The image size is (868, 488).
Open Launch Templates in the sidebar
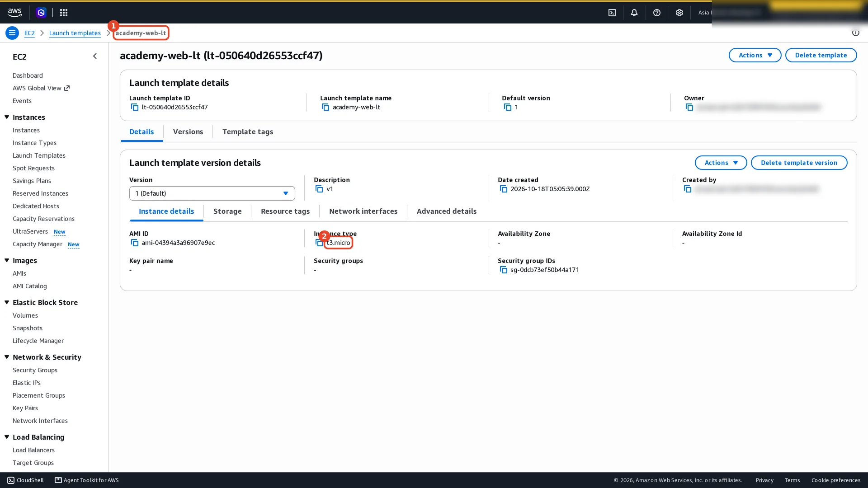(x=39, y=155)
